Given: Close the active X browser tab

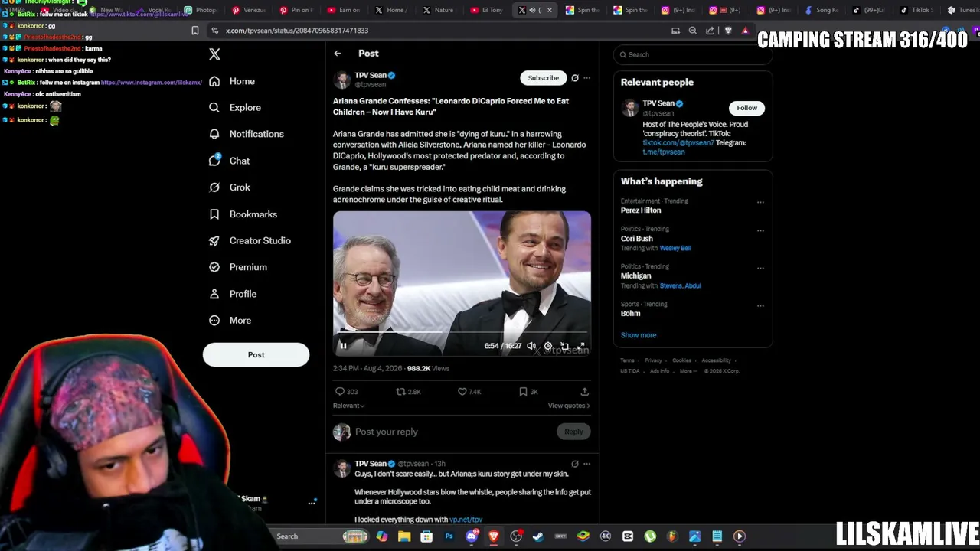Looking at the screenshot, I should point(549,10).
